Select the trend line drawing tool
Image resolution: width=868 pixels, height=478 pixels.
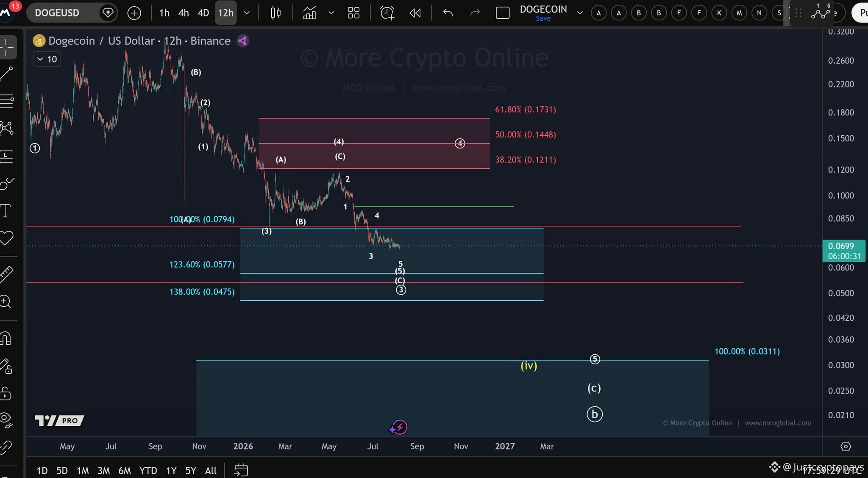click(7, 73)
